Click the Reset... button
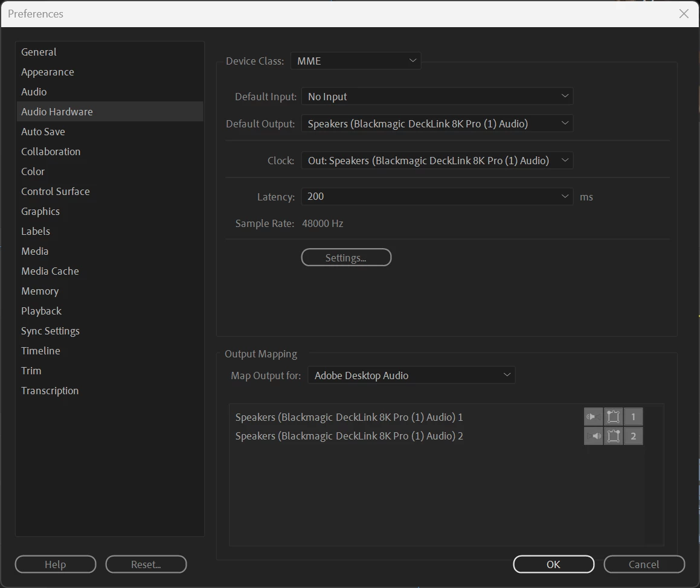The image size is (700, 588). pyautogui.click(x=146, y=564)
